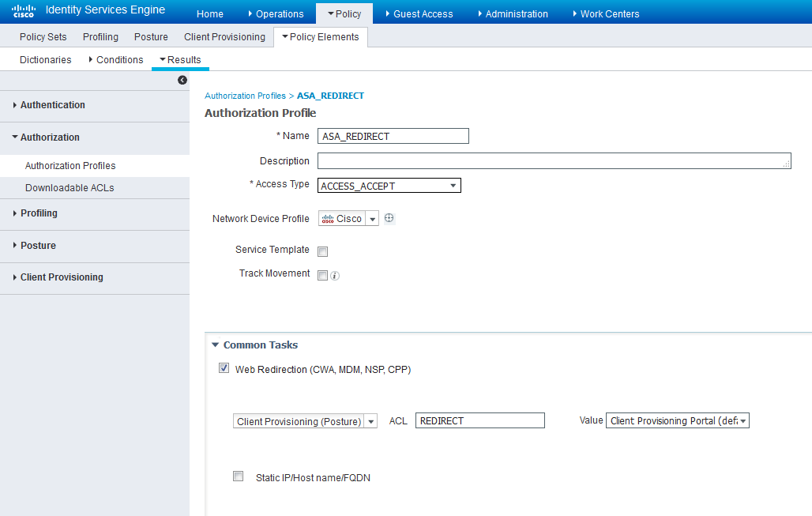Click the Authorization Profiles breadcrumb link
Viewport: 812px width, 516px height.
(x=245, y=96)
